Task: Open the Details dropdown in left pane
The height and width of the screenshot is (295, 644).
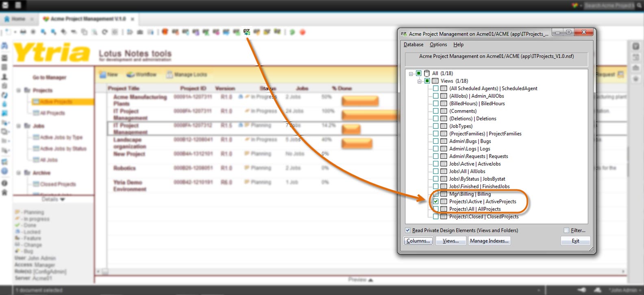Action: pyautogui.click(x=53, y=199)
